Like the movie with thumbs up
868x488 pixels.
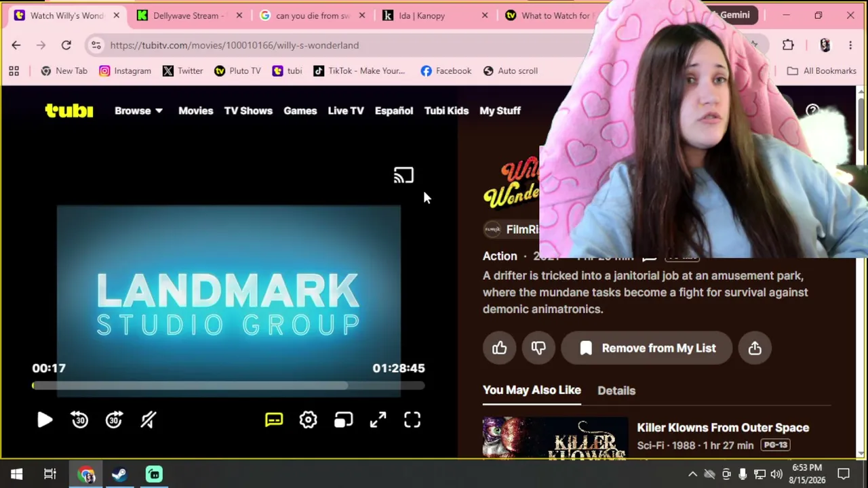click(500, 348)
